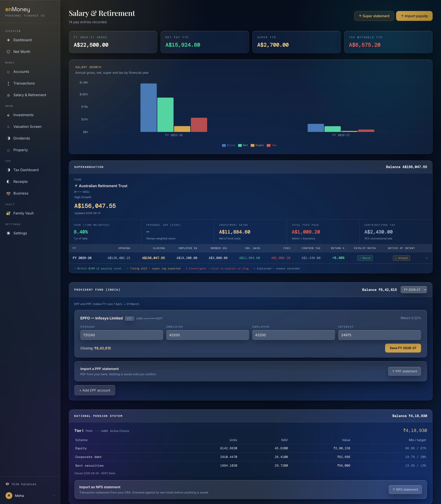
Task: Click the Attach notice of intent button
Action: pos(401,258)
